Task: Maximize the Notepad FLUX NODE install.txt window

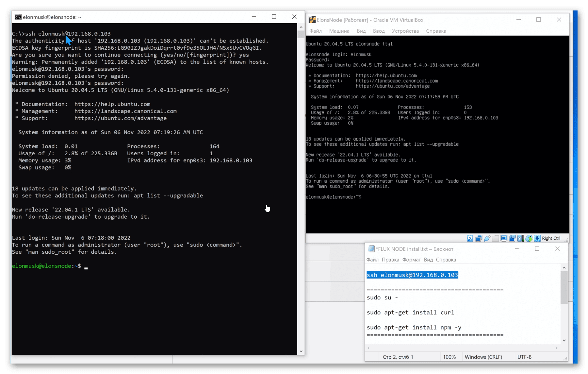Action: coord(537,249)
